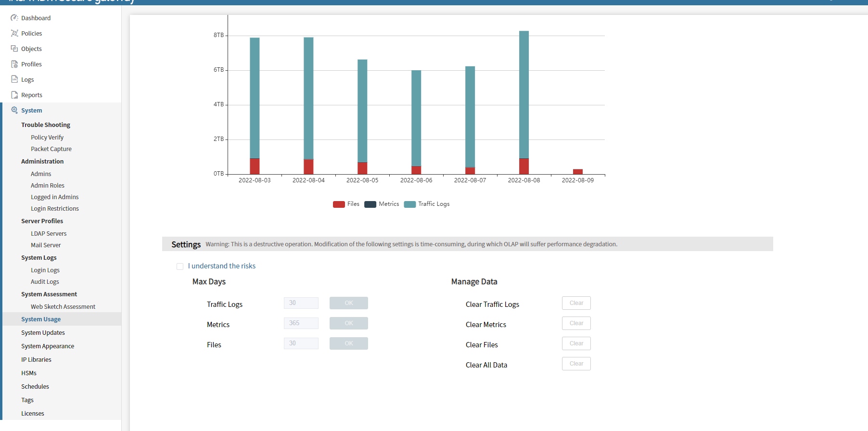Screen dimensions: 868x431
Task: Click the Logs icon in sidebar
Action: click(14, 79)
